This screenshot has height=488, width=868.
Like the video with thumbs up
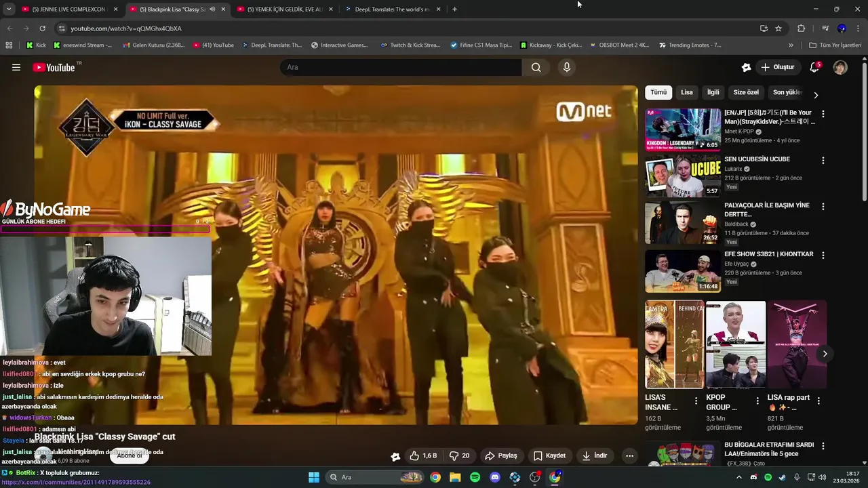tap(424, 455)
